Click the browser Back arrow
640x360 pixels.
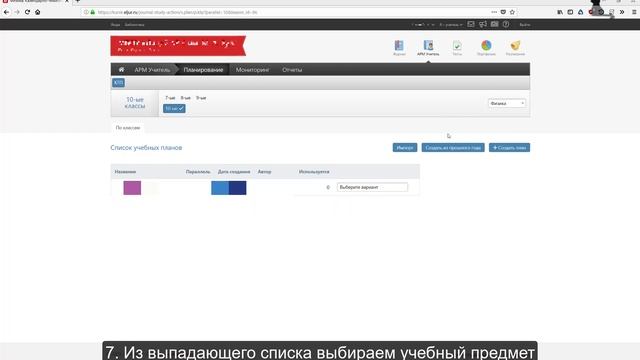coord(6,12)
